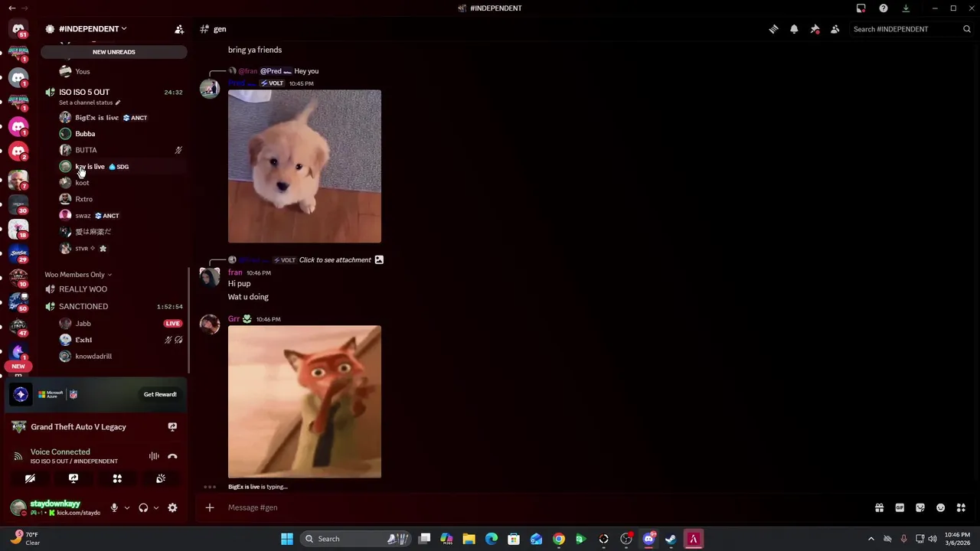Open Google Chrome from the taskbar

point(559,539)
